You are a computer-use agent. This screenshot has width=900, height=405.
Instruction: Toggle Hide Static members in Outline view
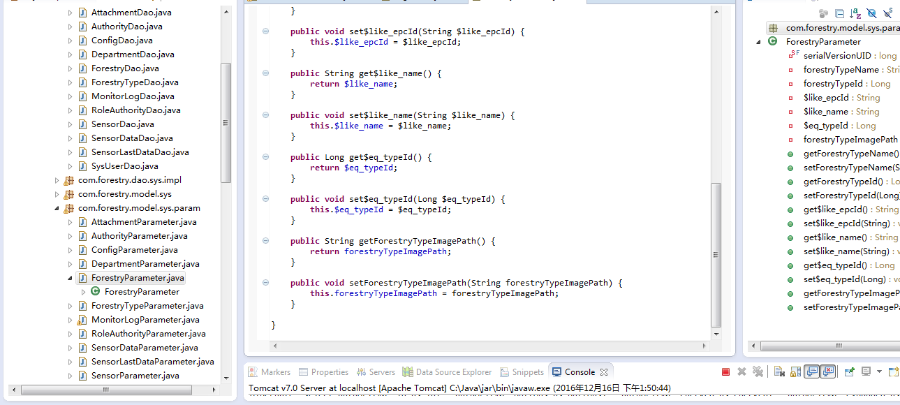(x=887, y=13)
